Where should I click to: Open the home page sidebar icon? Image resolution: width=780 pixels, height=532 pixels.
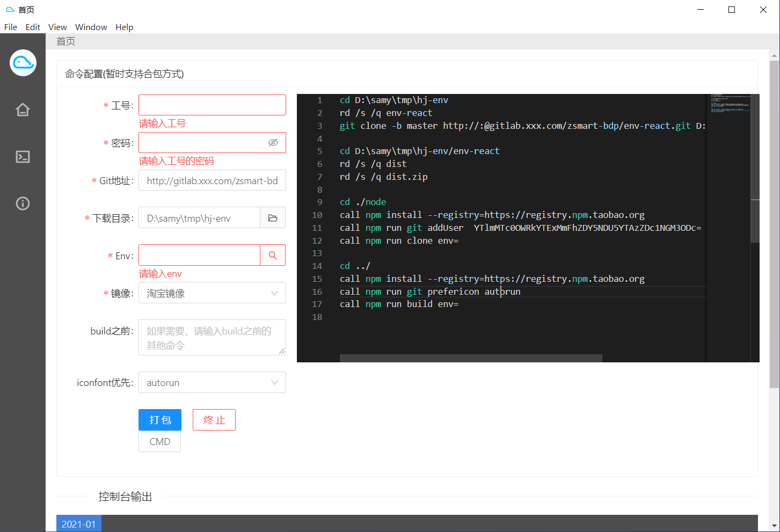pos(23,110)
